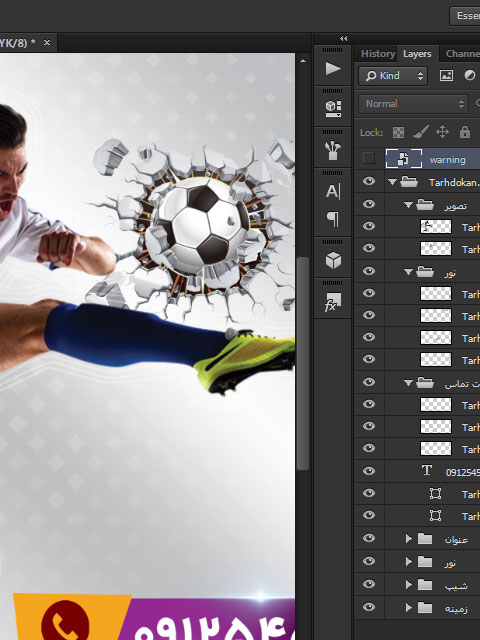Select the Tarhdokan group name
Screen dimensions: 480x640
pos(454,182)
